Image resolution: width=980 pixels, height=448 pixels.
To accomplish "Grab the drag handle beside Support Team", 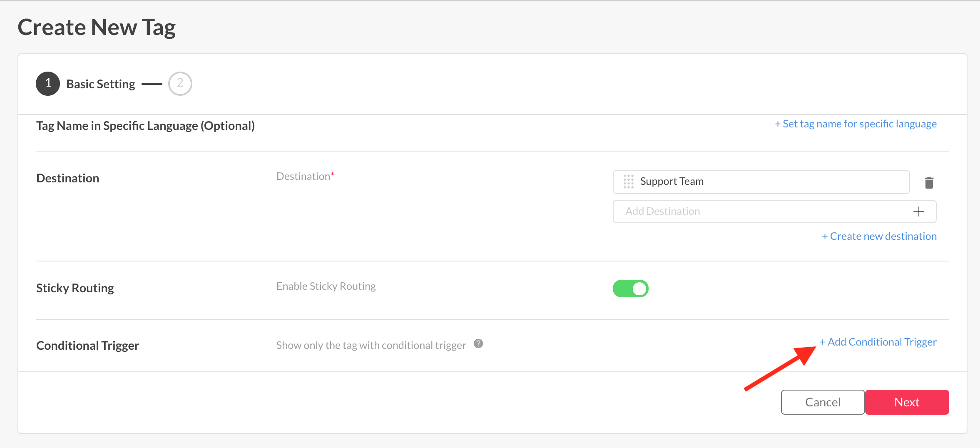I will [628, 182].
